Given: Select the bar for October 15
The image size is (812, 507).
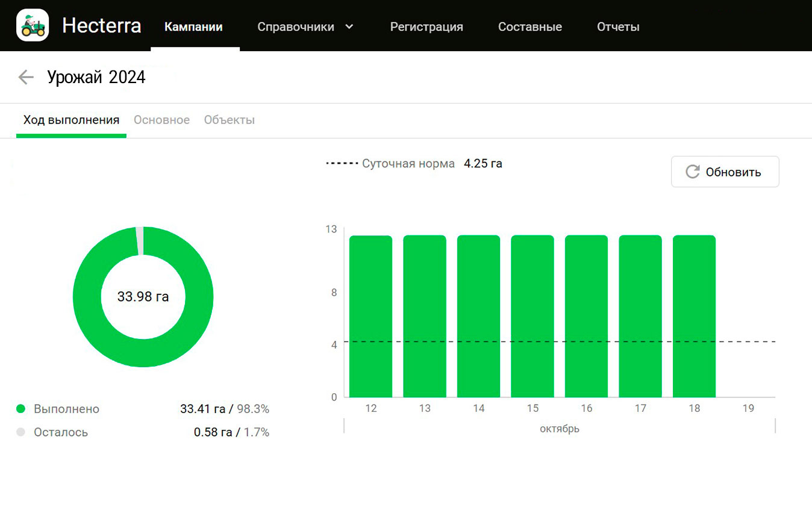Looking at the screenshot, I should click(532, 316).
